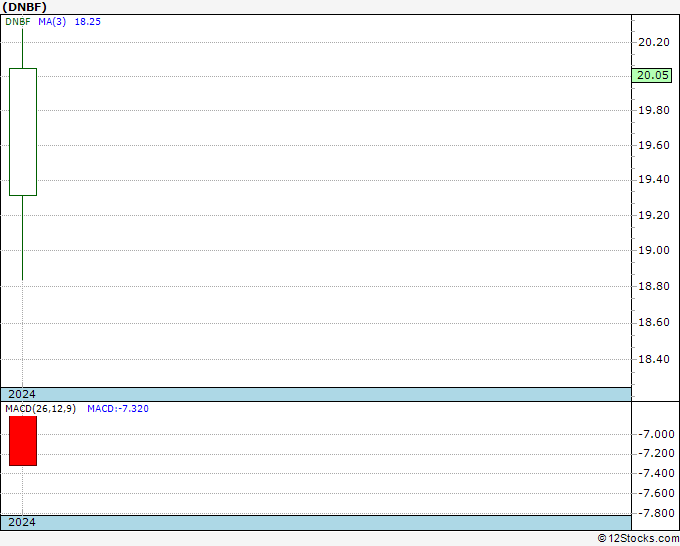Click the 2024 label under price chart
This screenshot has width=680, height=546.
point(22,394)
